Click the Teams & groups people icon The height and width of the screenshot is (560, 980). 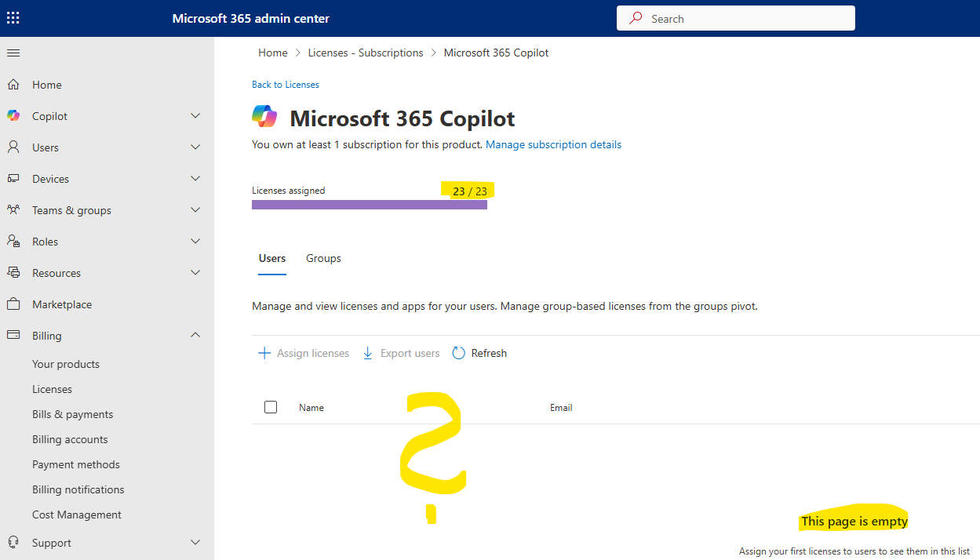(x=13, y=210)
